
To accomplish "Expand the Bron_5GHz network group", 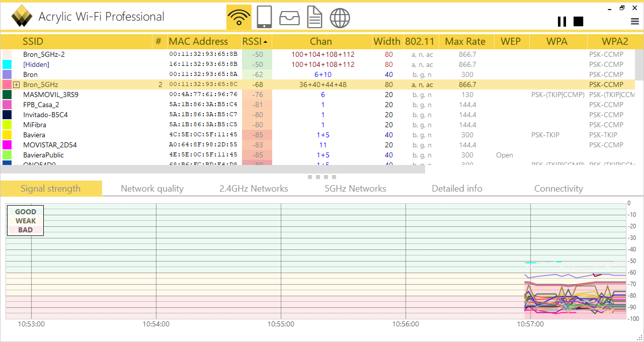I will [x=16, y=85].
